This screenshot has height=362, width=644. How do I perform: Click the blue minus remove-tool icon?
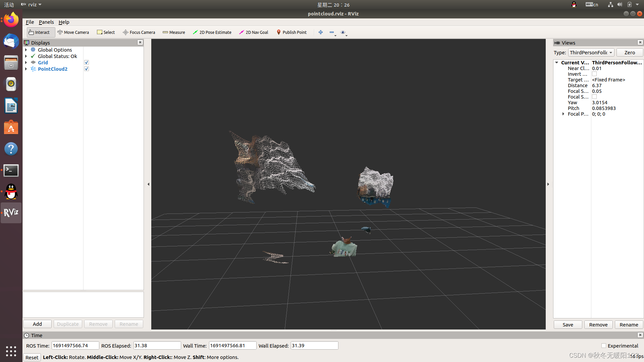click(x=332, y=32)
